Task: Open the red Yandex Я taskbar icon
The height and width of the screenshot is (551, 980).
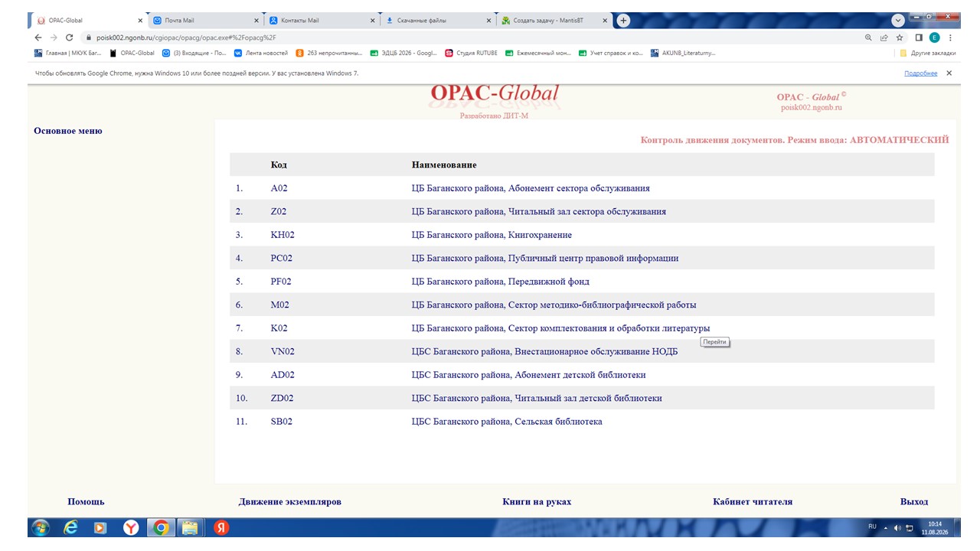Action: click(221, 527)
